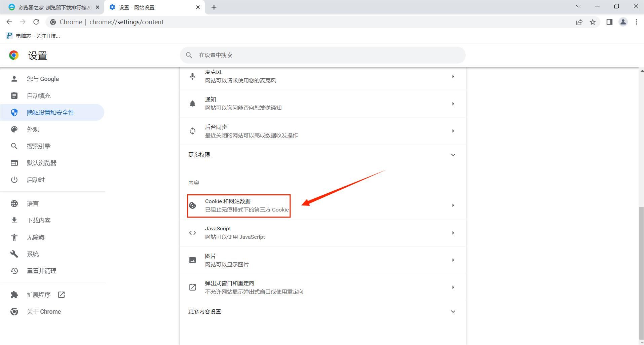The image size is (644, 345).
Task: Select 外观 in the sidebar
Action: [33, 129]
